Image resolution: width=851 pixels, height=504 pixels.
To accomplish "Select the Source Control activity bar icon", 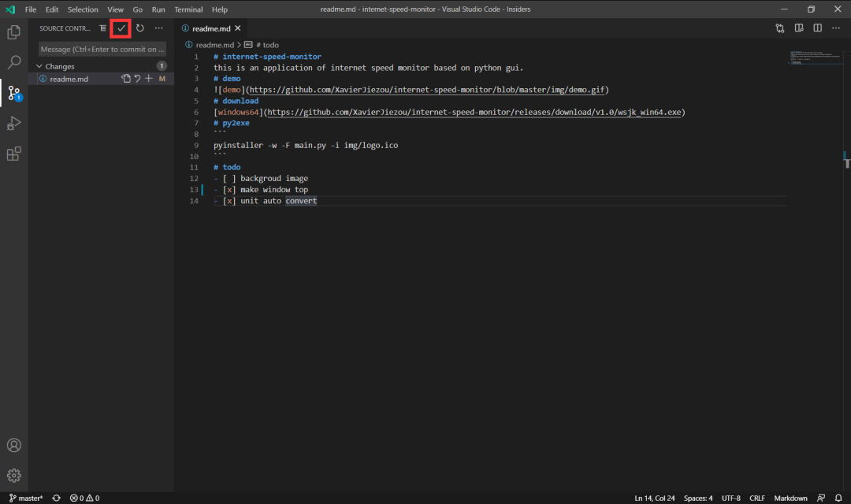I will pos(14,93).
